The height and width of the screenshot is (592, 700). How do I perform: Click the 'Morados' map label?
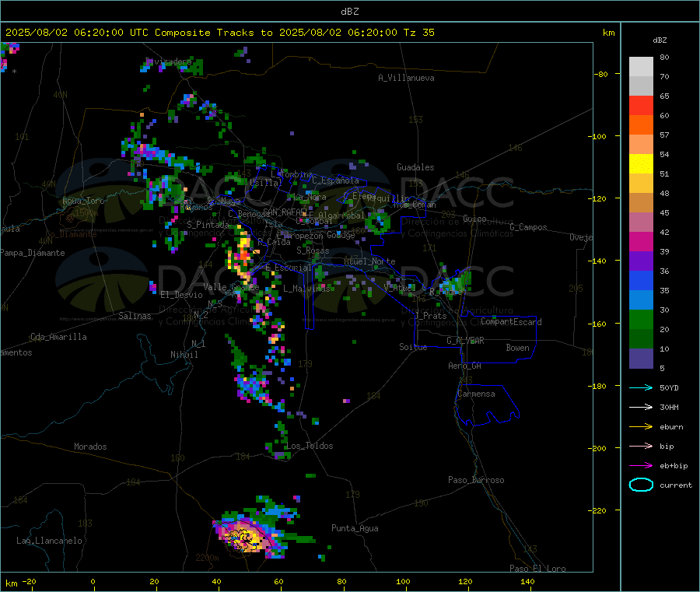90,447
